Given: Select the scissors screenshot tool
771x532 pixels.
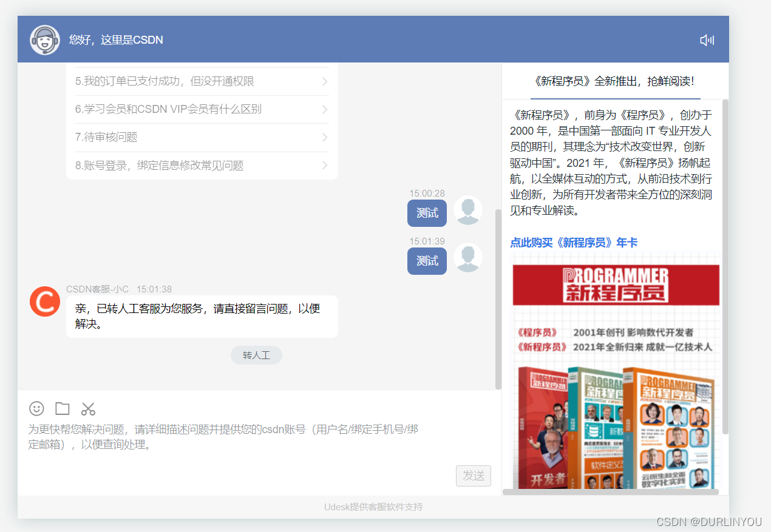Looking at the screenshot, I should tap(89, 408).
